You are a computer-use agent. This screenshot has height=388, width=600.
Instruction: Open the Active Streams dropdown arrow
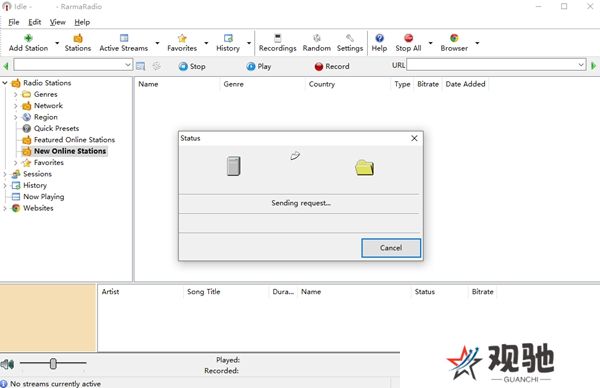click(x=157, y=43)
